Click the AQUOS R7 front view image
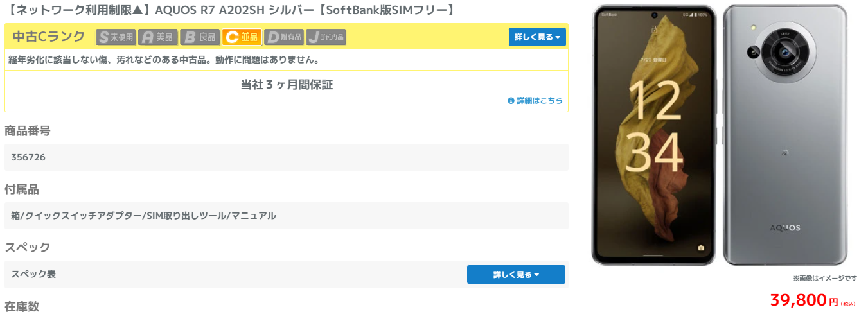Screen dimensions: 868x312 653,135
